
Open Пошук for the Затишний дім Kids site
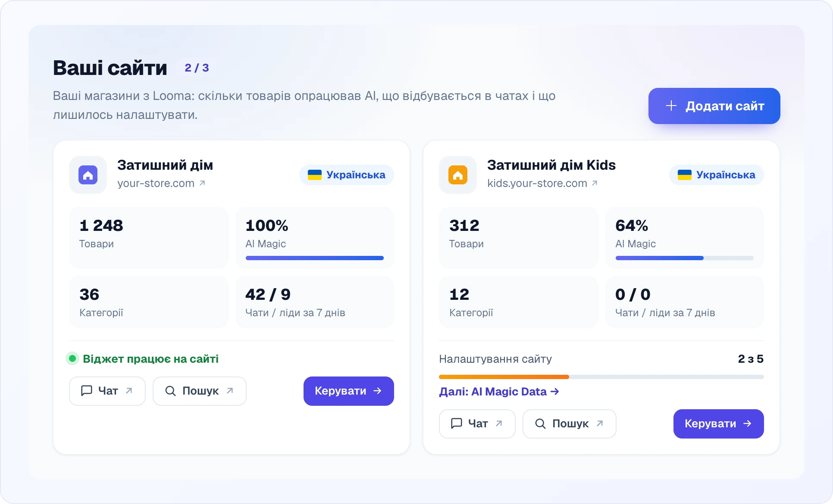(570, 424)
